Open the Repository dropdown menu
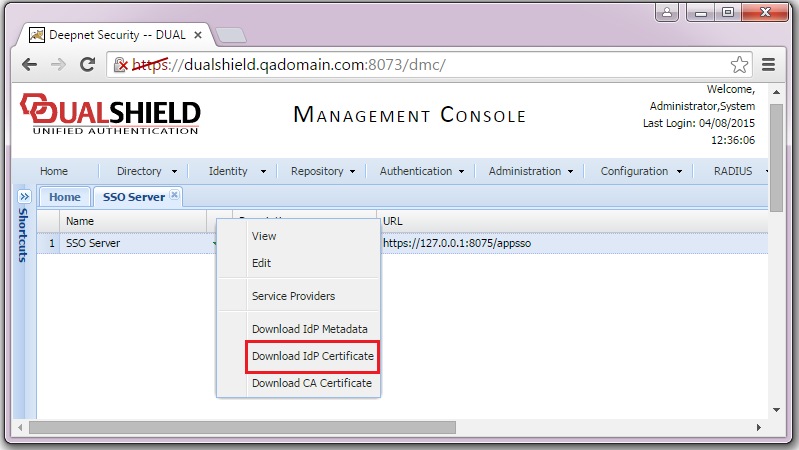 coord(324,171)
